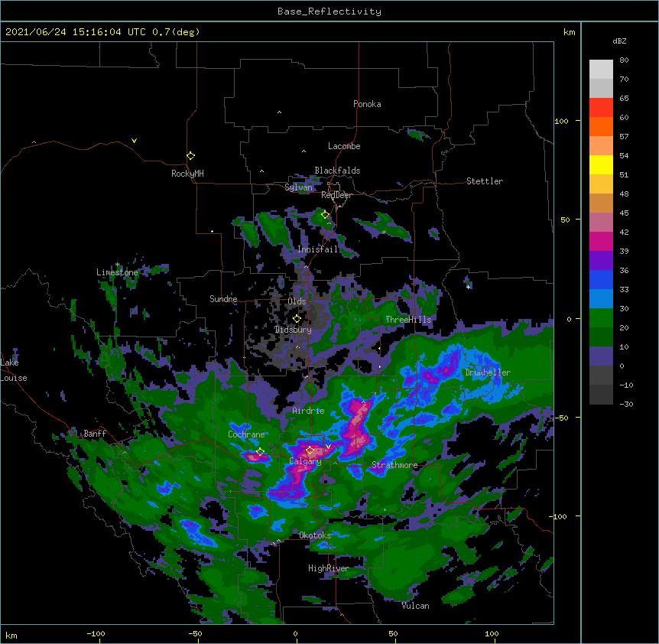
Task: Click the ThreeHills map label
Action: pyautogui.click(x=408, y=320)
